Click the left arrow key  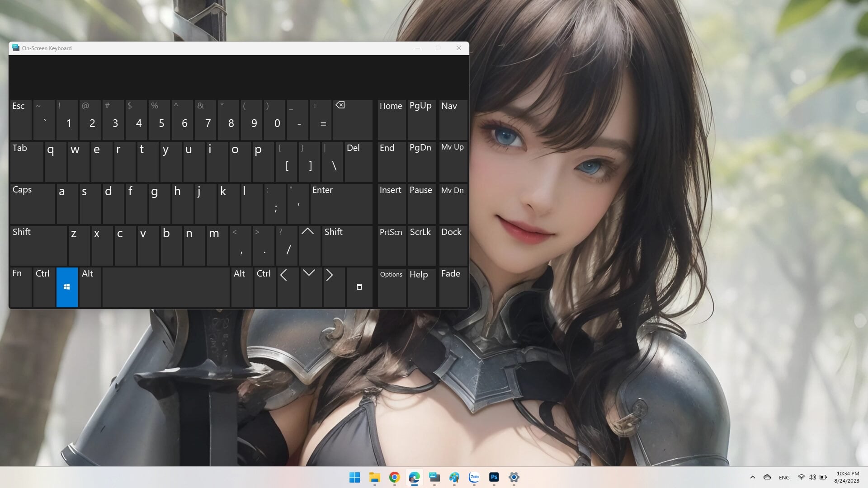pyautogui.click(x=288, y=287)
